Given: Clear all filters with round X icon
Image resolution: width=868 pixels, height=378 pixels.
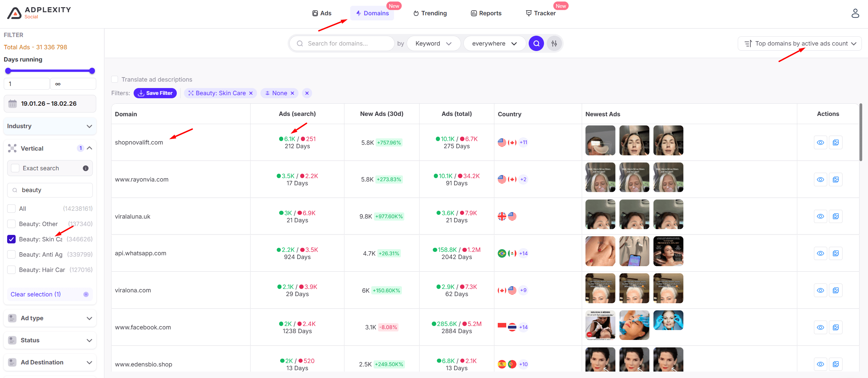Looking at the screenshot, I should tap(307, 93).
